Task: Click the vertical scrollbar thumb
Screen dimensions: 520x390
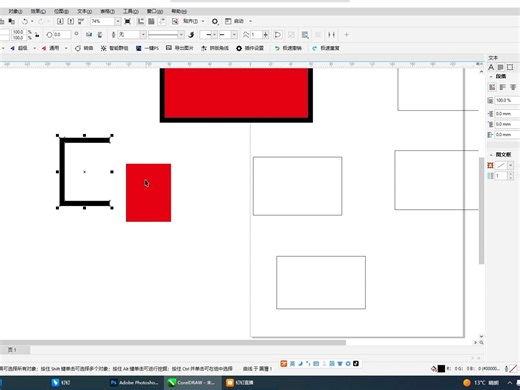Action: click(481, 211)
